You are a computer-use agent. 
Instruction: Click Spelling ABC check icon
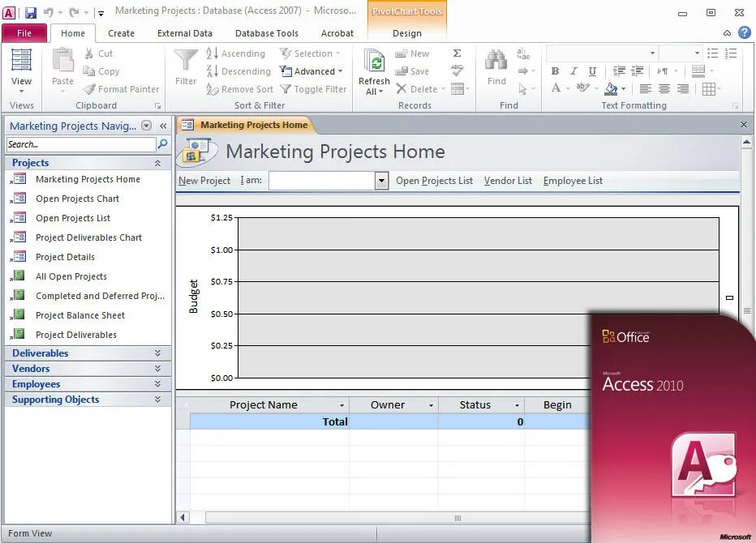click(x=457, y=71)
